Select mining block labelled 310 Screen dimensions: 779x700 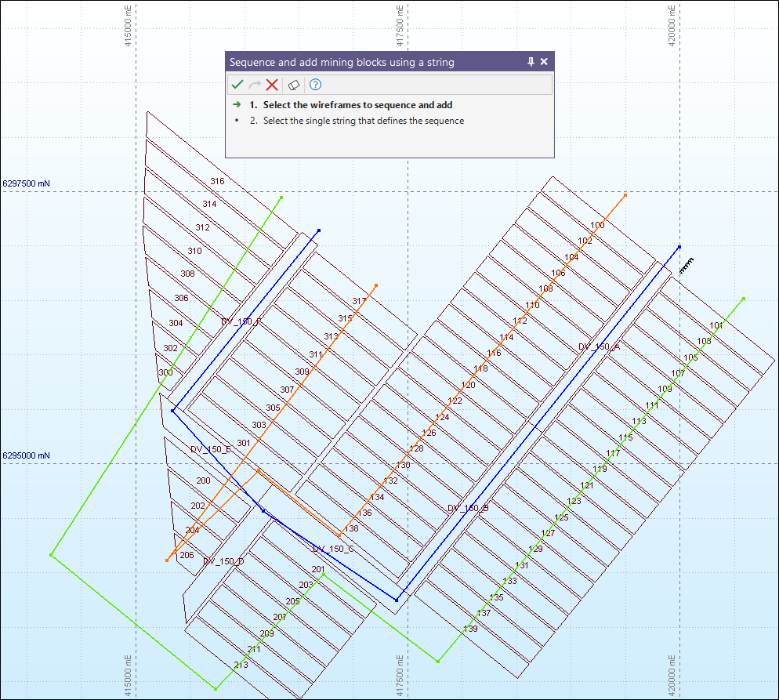tap(194, 251)
